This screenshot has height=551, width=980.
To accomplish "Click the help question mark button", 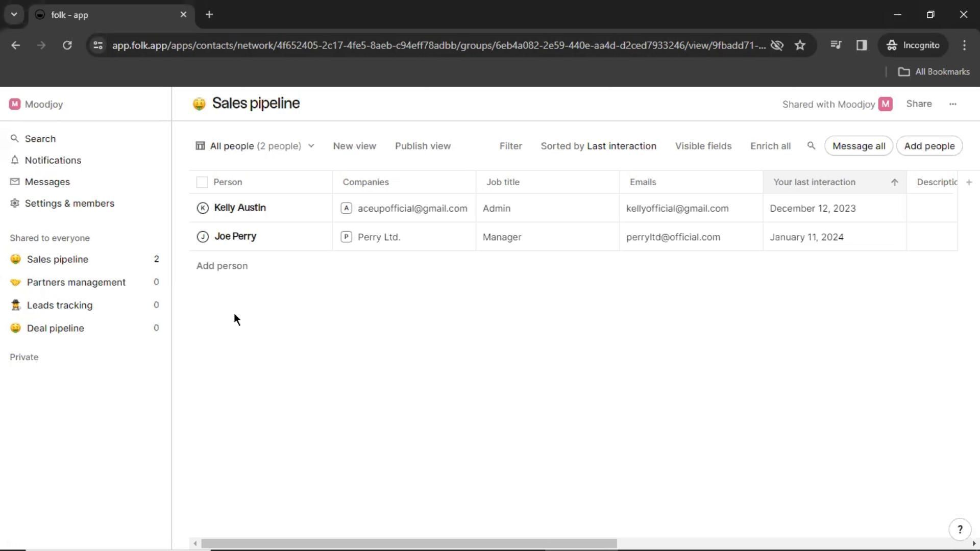I will point(960,530).
